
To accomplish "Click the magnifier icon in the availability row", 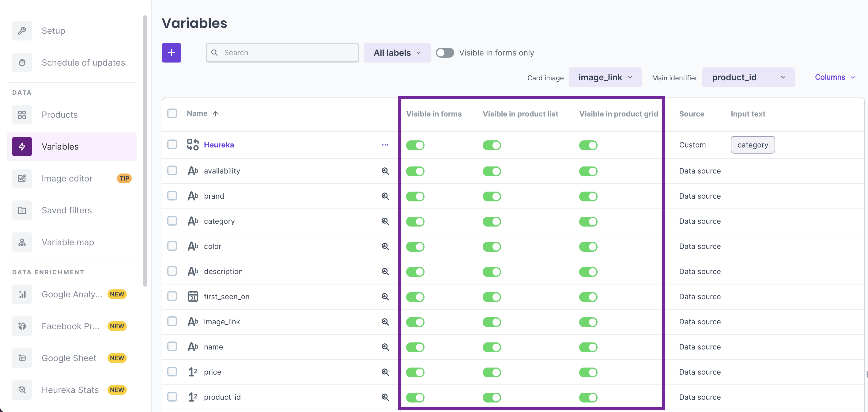I will click(x=385, y=171).
